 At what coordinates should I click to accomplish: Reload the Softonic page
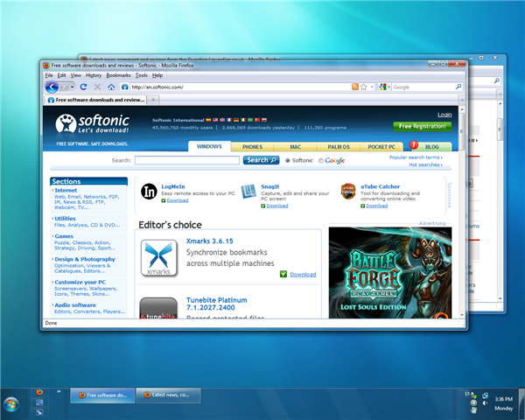tap(83, 87)
